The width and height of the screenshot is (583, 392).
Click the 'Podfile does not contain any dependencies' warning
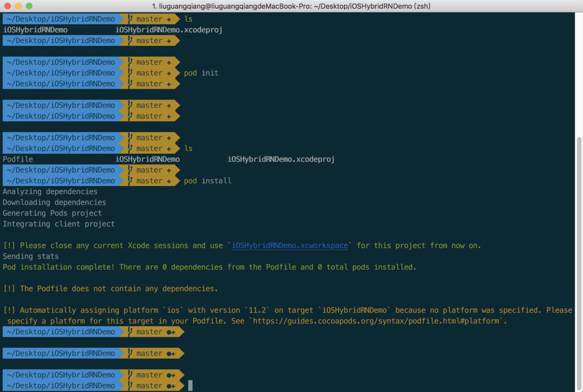point(110,289)
